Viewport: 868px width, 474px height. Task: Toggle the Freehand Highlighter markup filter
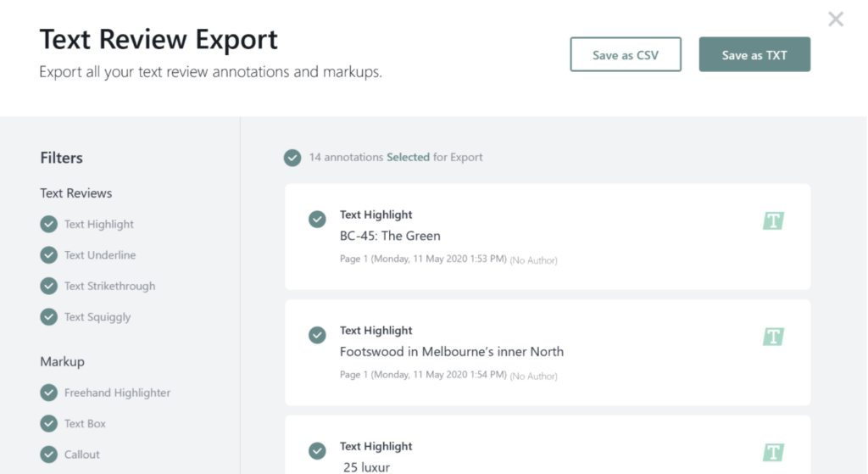48,393
